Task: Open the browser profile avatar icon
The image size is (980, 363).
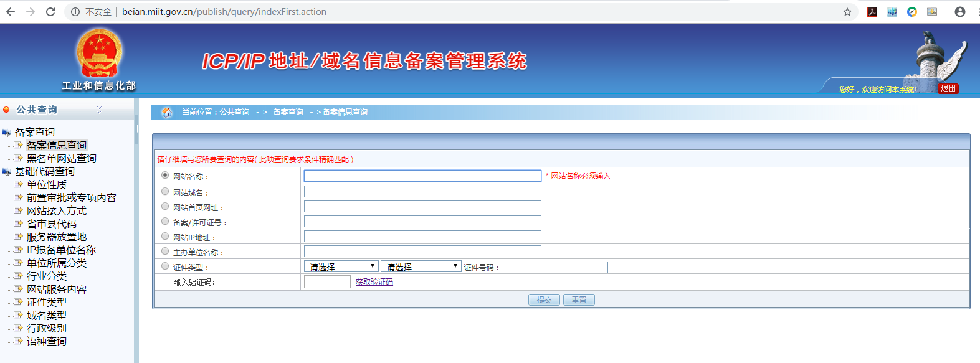Action: [960, 12]
